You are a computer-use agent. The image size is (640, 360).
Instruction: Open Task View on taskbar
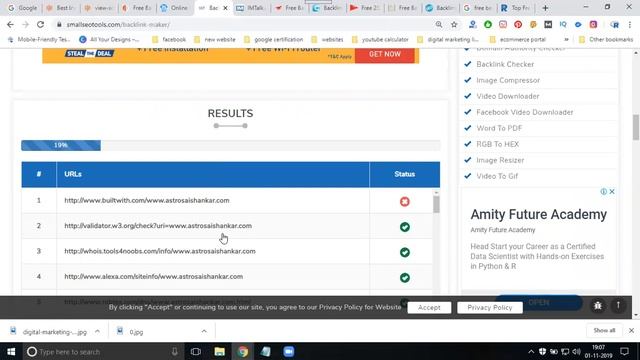coord(196,351)
